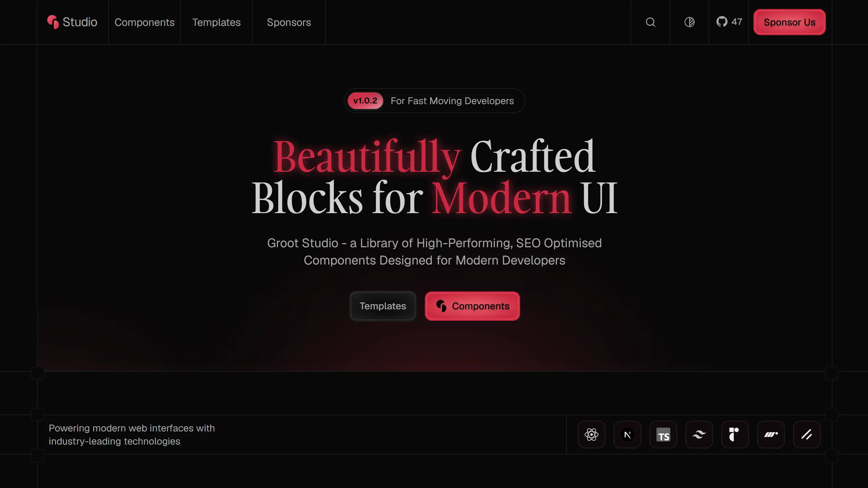Click 'For Fast Moving Developers' text
Screen dimensions: 868x488
tap(452, 101)
